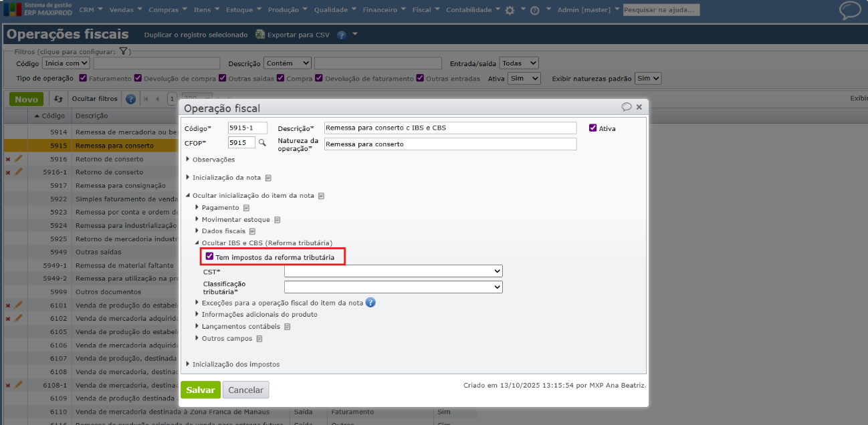
Task: Close the Operação fiscal dialog
Action: pos(639,107)
